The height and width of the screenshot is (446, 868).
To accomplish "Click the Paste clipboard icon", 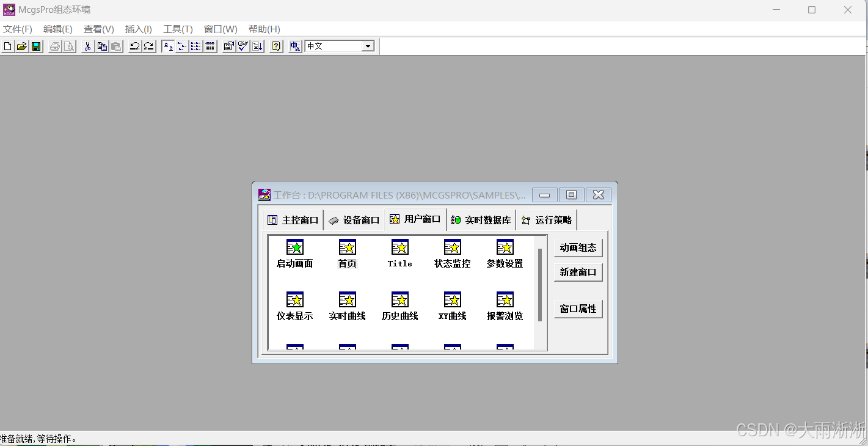I will pyautogui.click(x=116, y=46).
